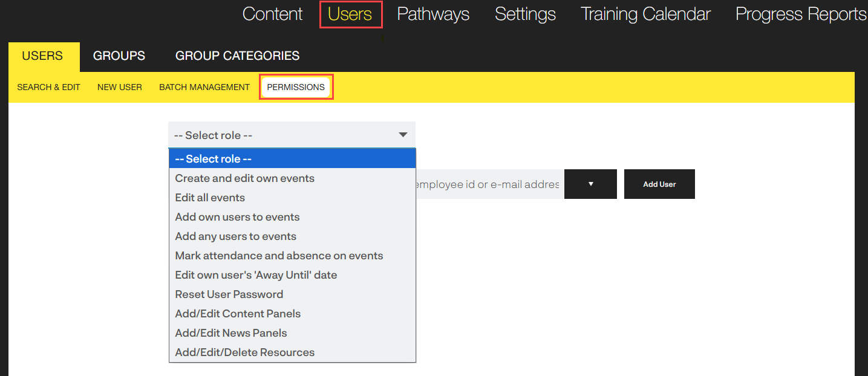Open Batch Management sub-tab
This screenshot has height=376, width=868.
(204, 87)
